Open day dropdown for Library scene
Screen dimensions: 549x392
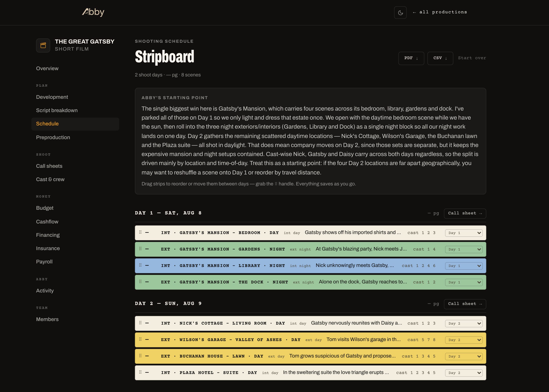tap(464, 266)
